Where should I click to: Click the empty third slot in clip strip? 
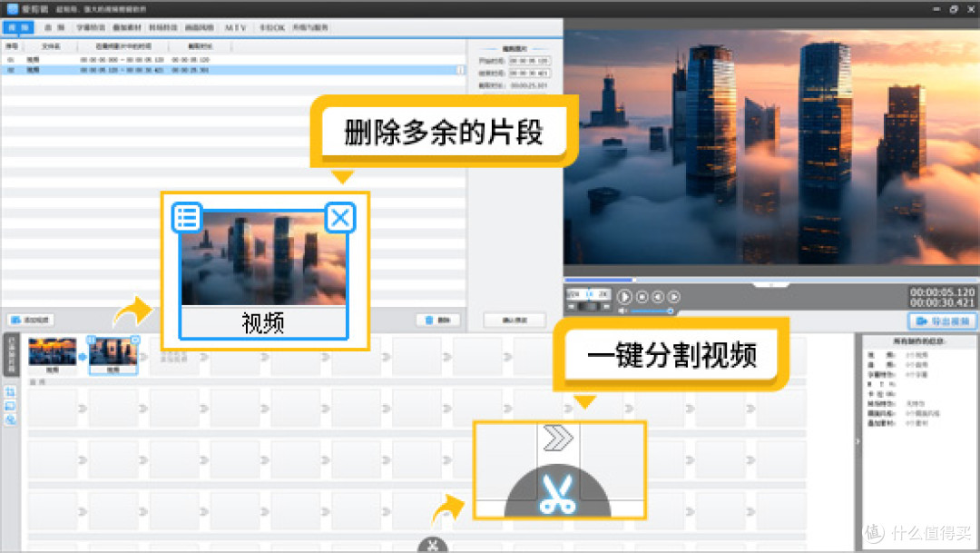tap(173, 355)
